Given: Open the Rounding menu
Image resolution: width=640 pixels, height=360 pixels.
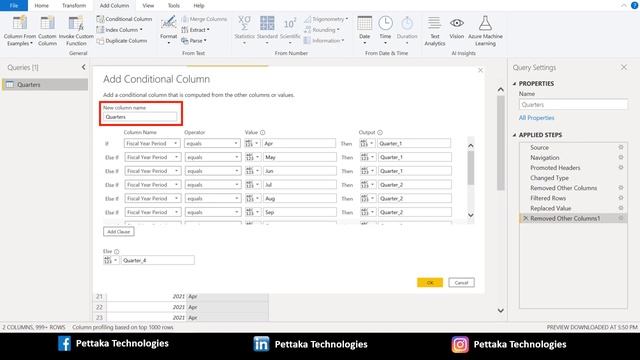Looking at the screenshot, I should tap(322, 30).
